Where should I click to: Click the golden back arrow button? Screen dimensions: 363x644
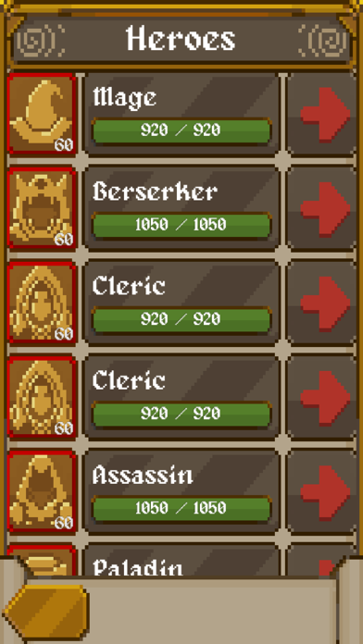[46, 613]
